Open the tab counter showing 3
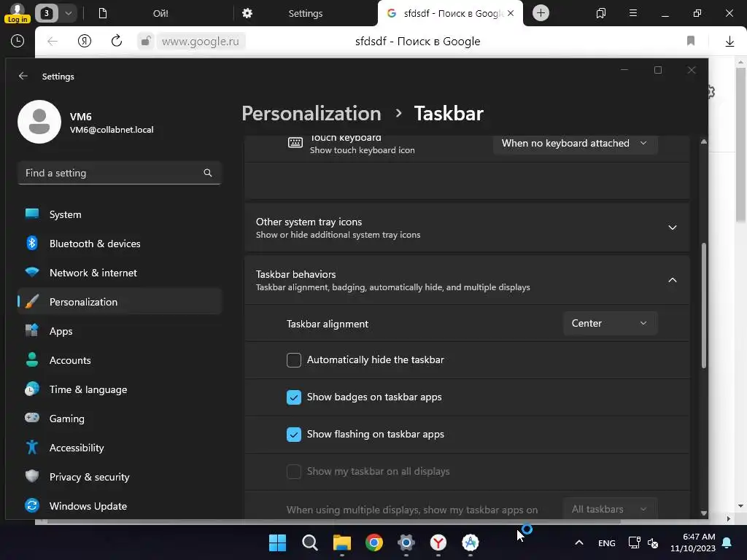The height and width of the screenshot is (560, 747). [x=46, y=13]
